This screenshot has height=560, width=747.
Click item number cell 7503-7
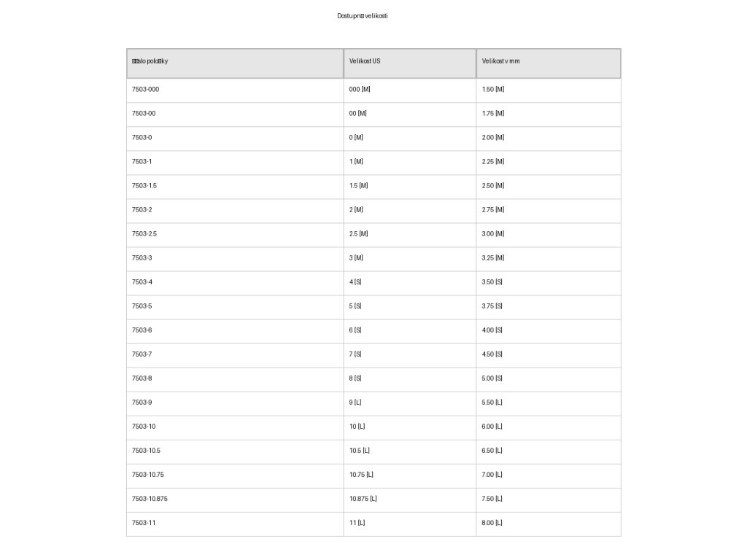click(x=142, y=354)
